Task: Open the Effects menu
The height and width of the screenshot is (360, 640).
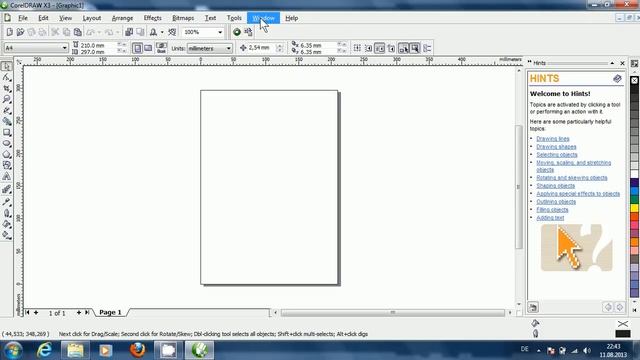Action: tap(153, 18)
